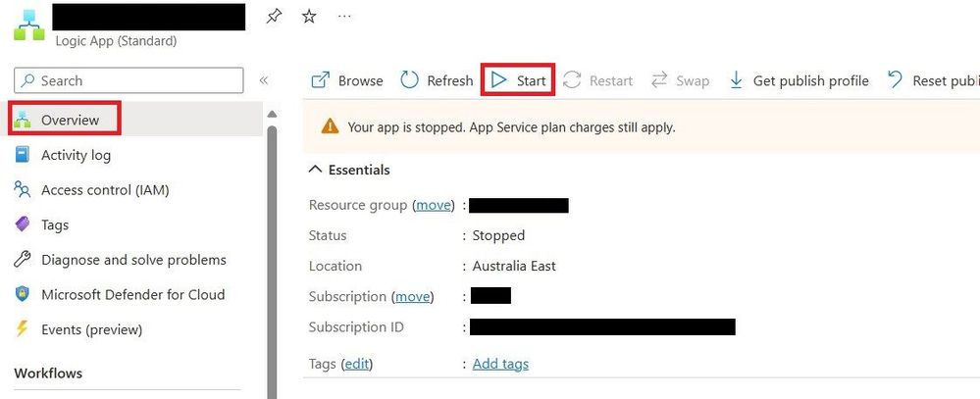This screenshot has width=980, height=399.
Task: Mark the Logic App as favorite with the star
Action: pyautogui.click(x=309, y=17)
